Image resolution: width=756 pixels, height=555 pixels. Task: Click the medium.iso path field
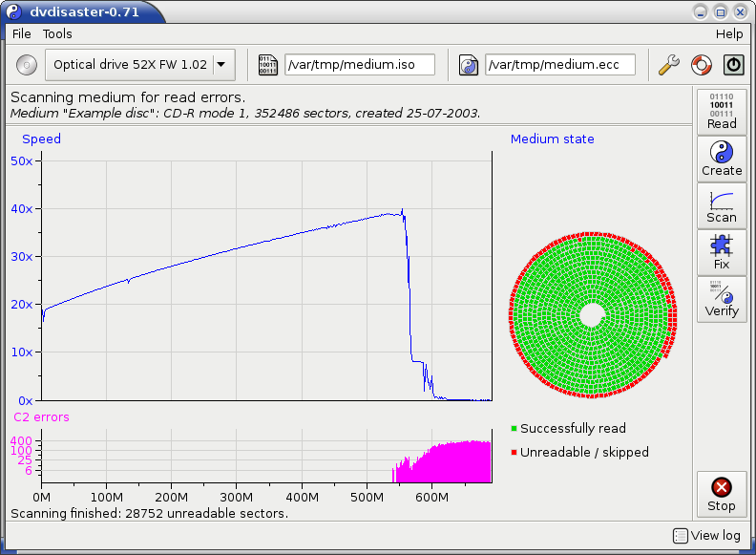click(x=359, y=65)
